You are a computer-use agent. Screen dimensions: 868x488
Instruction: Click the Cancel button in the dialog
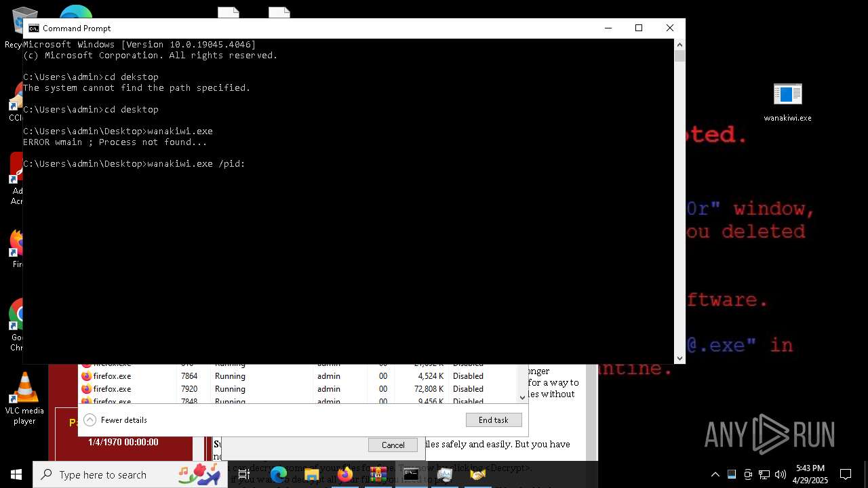pyautogui.click(x=393, y=445)
